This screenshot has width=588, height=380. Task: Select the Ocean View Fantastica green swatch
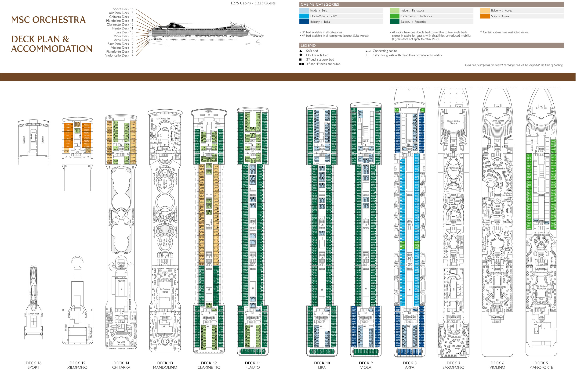(x=394, y=16)
